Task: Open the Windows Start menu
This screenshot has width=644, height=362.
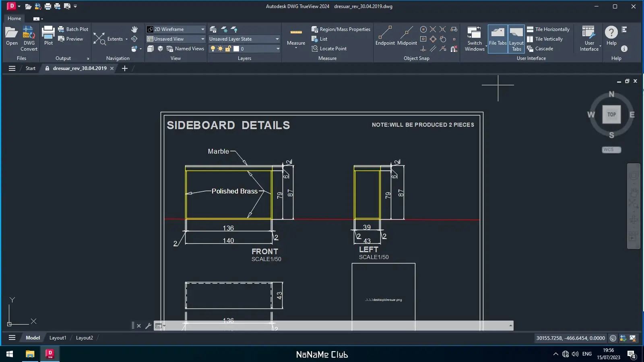Action: click(10, 354)
